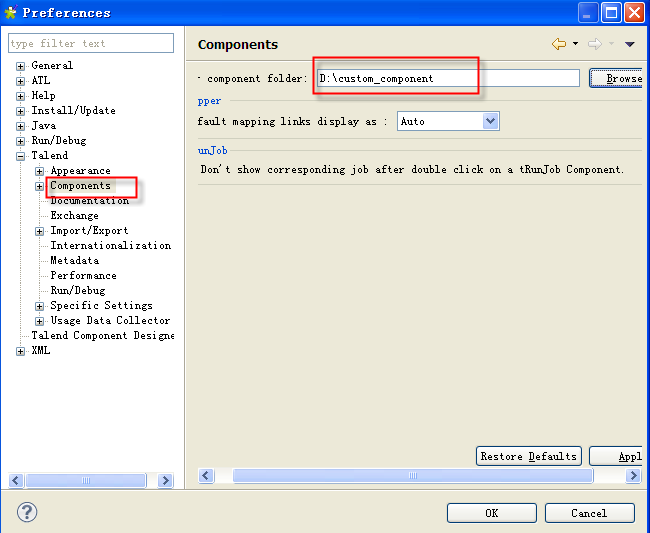Open Run/Debug page under Talend
This screenshot has width=650, height=533.
(x=78, y=290)
